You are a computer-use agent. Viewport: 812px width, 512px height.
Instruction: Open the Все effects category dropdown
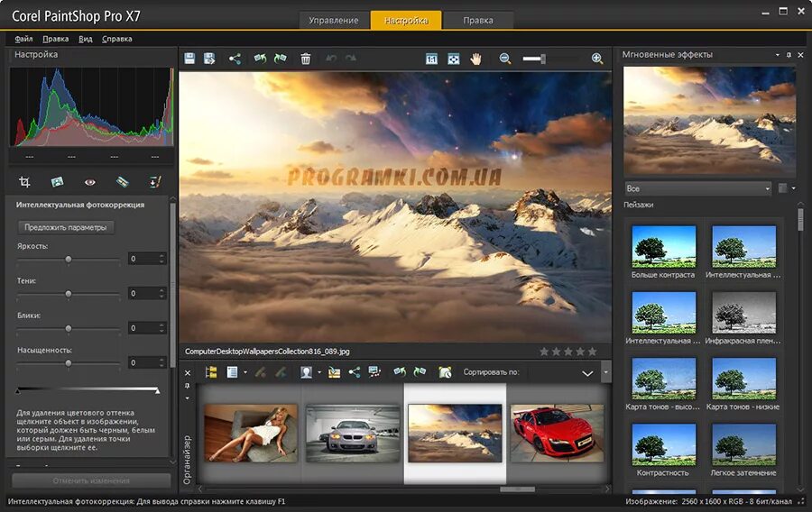(698, 188)
